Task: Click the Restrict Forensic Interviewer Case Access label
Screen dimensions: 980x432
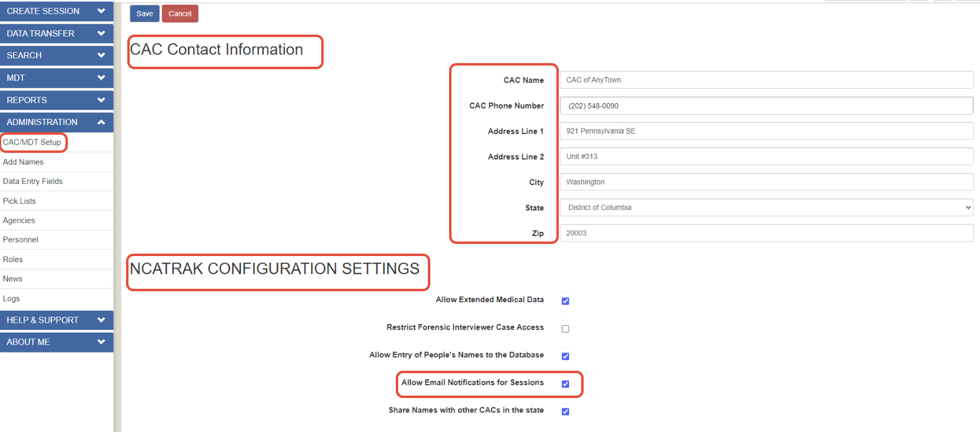Action: point(465,327)
